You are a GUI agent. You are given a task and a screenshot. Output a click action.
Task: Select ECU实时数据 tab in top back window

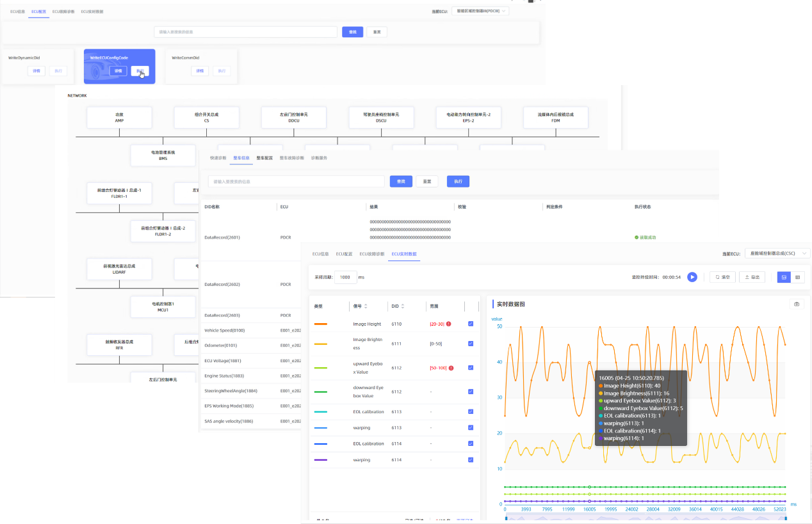point(92,12)
